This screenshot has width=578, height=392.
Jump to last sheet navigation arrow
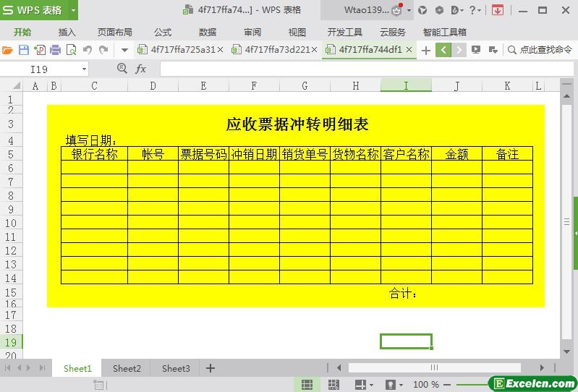(x=43, y=367)
